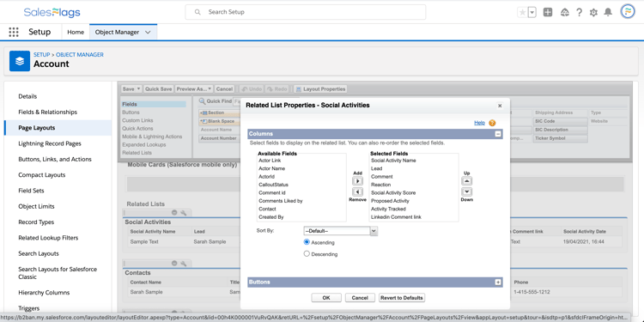Image resolution: width=644 pixels, height=322 pixels.
Task: Select the Descending radio button
Action: (307, 254)
